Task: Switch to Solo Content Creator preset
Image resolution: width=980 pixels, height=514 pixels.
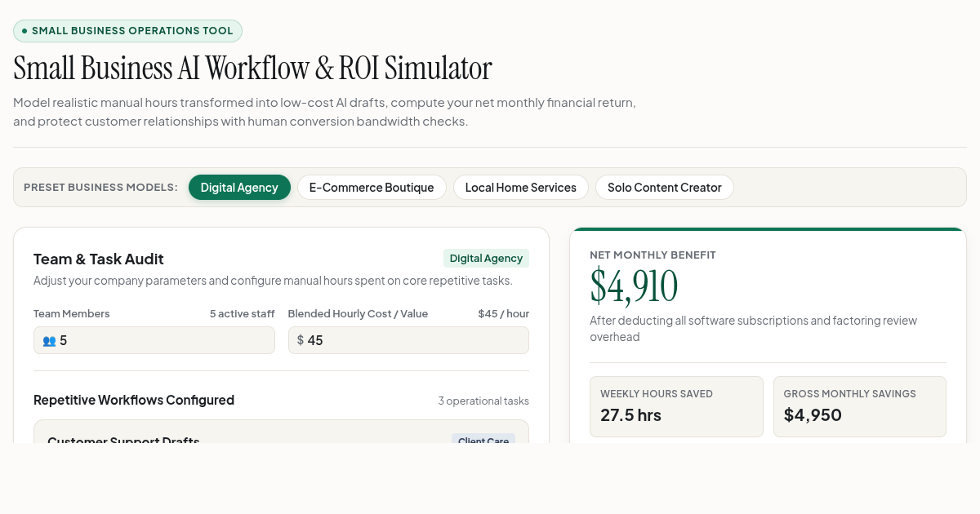Action: click(x=665, y=187)
